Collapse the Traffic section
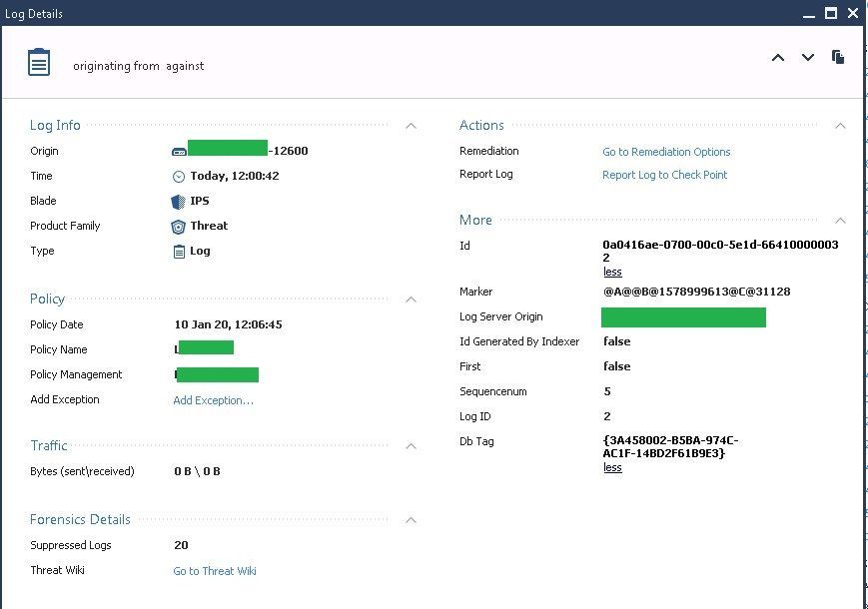 coord(410,446)
